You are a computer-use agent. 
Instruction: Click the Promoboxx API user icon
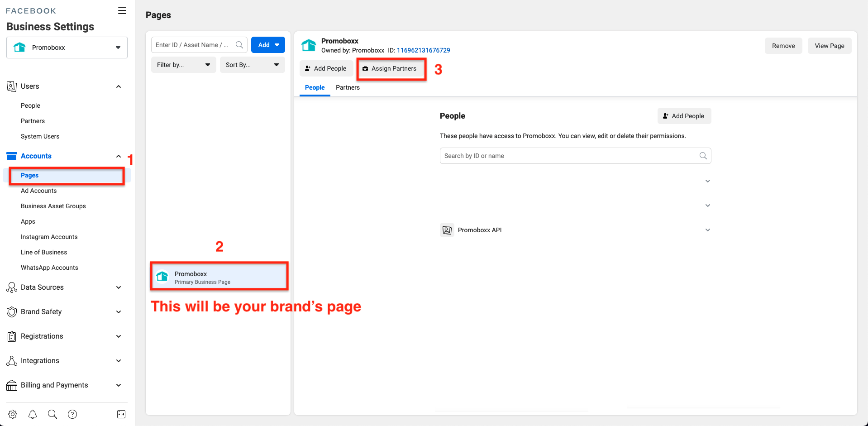click(x=447, y=230)
